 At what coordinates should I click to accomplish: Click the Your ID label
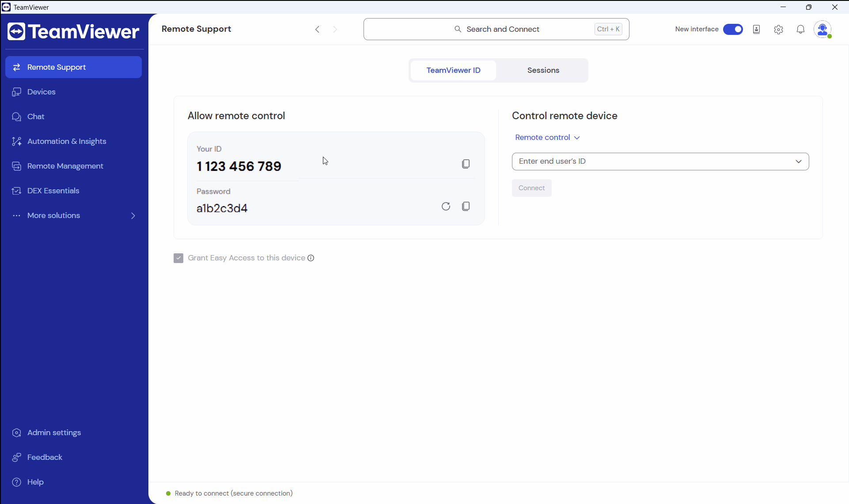click(x=209, y=149)
